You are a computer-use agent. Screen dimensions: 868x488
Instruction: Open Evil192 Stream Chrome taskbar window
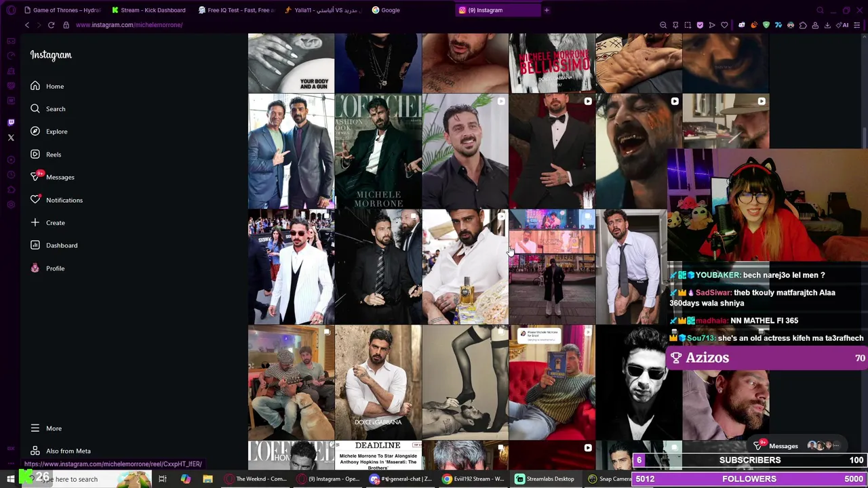473,479
